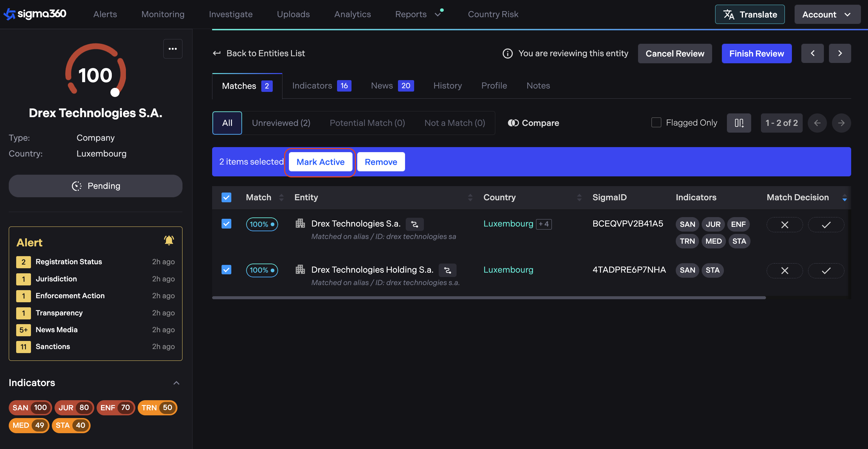Screen dimensions: 868x449
Task: Confirm match for Drex Technologies Holding S.a.
Action: point(826,271)
